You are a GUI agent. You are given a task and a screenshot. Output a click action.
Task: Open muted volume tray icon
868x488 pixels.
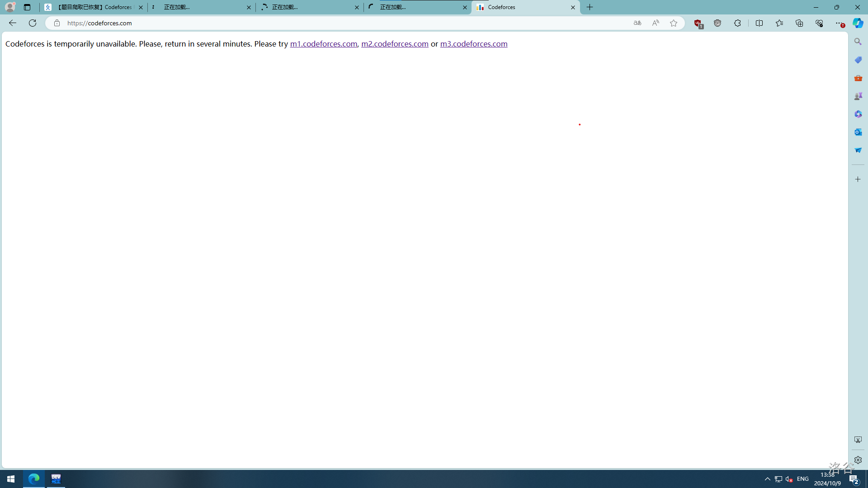[x=789, y=479]
